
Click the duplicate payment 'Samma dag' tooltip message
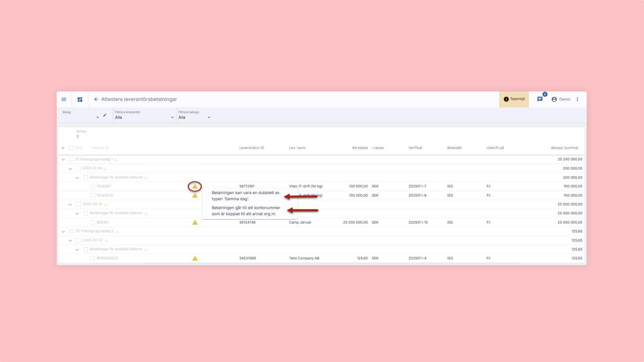pos(246,196)
